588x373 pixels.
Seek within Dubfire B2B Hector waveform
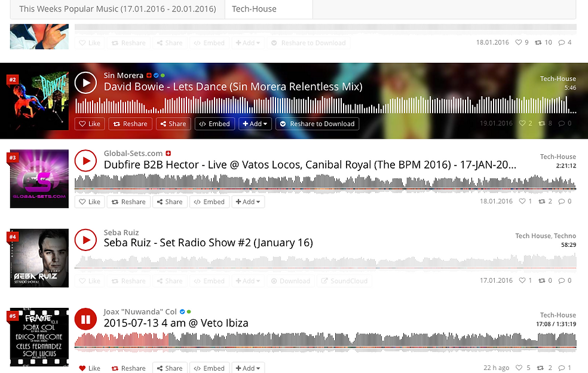[x=326, y=184]
